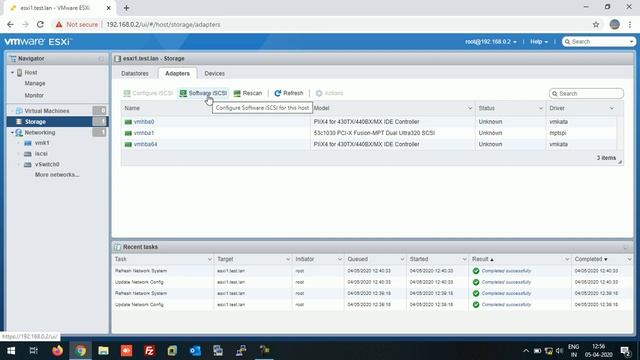Click the first Refresh Network System task row

[372, 271]
